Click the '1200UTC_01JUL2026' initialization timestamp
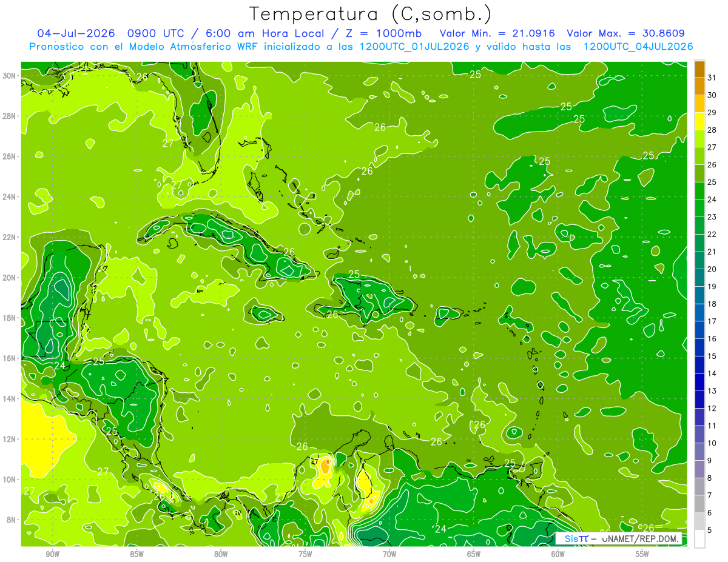 pyautogui.click(x=414, y=47)
